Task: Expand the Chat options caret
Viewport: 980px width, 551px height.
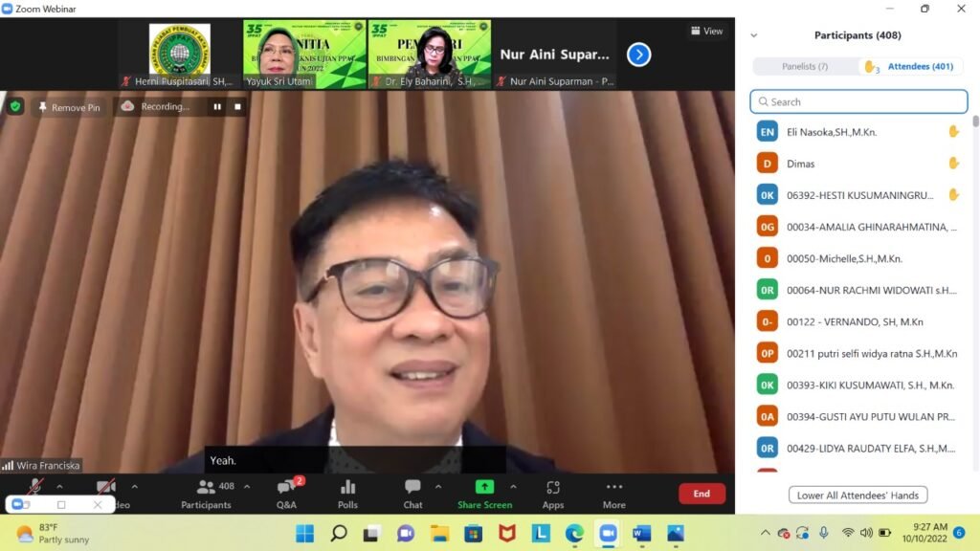Action: (x=438, y=486)
